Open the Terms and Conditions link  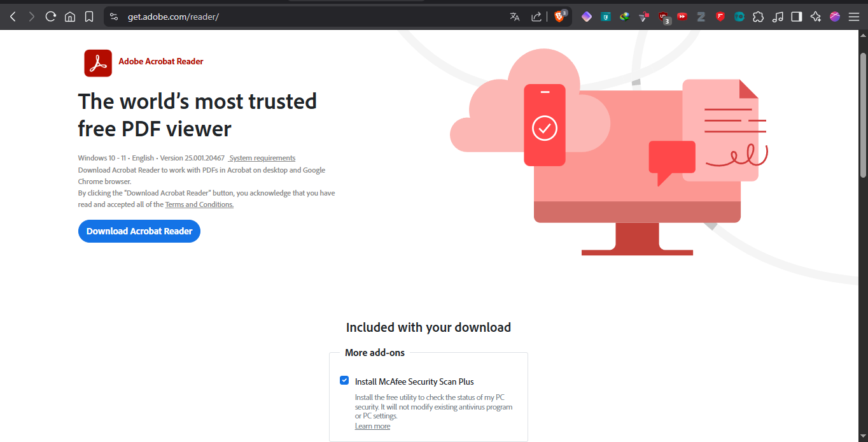(199, 204)
